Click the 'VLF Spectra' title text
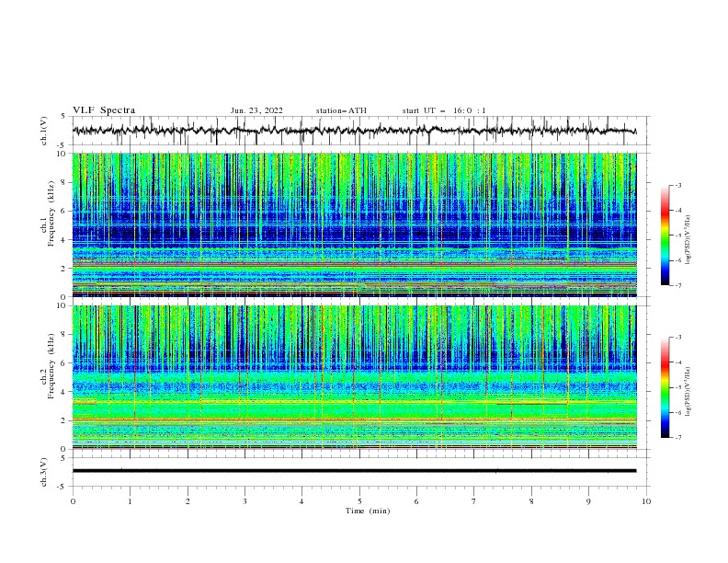Viewport: 728px width, 563px height. tap(104, 110)
